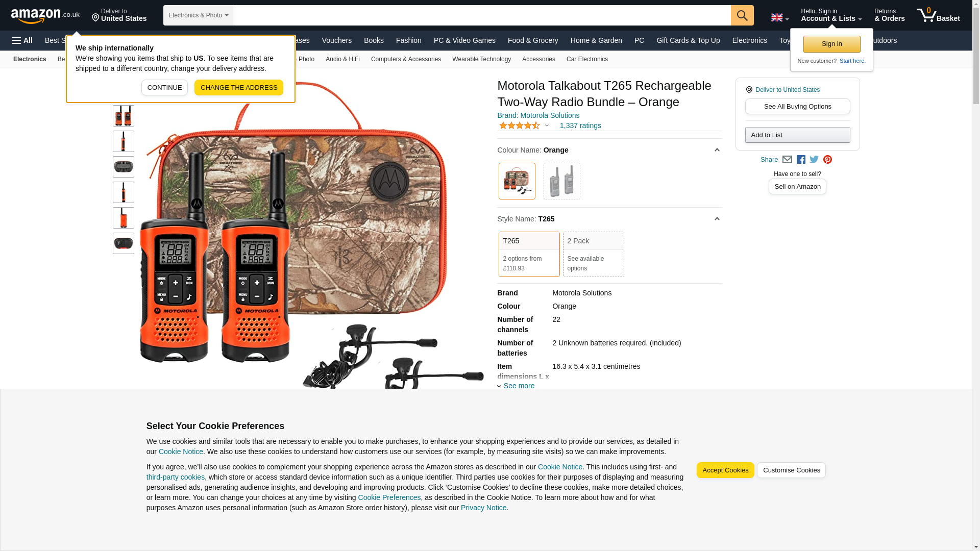Click the search magnifier button
Screen dimensions: 980x551
tap(742, 15)
